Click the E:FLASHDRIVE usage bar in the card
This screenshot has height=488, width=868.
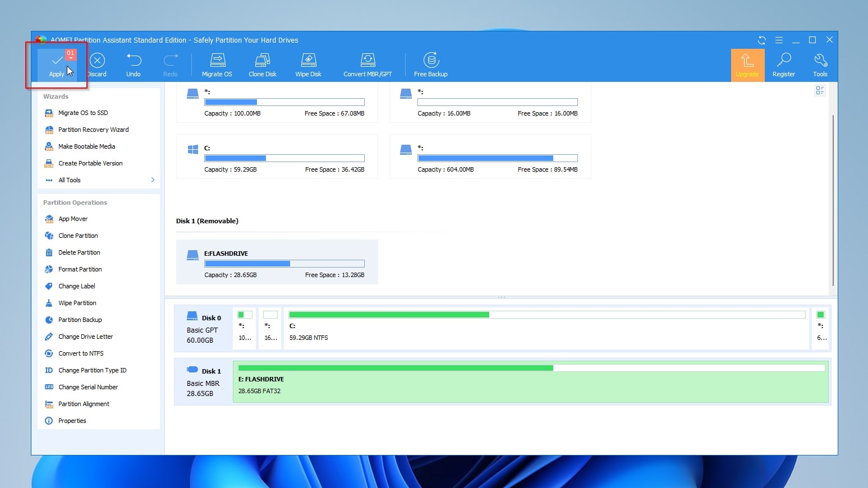(x=284, y=264)
